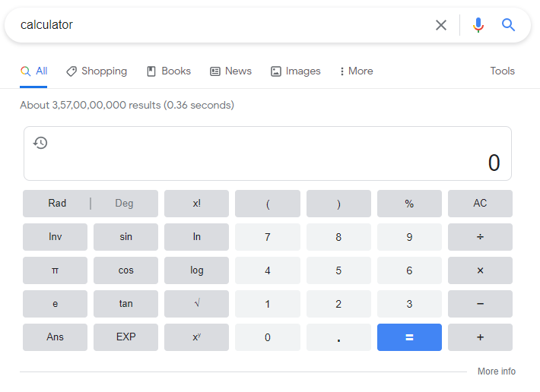Switch to the News tab
The width and height of the screenshot is (540, 392).
(230, 71)
